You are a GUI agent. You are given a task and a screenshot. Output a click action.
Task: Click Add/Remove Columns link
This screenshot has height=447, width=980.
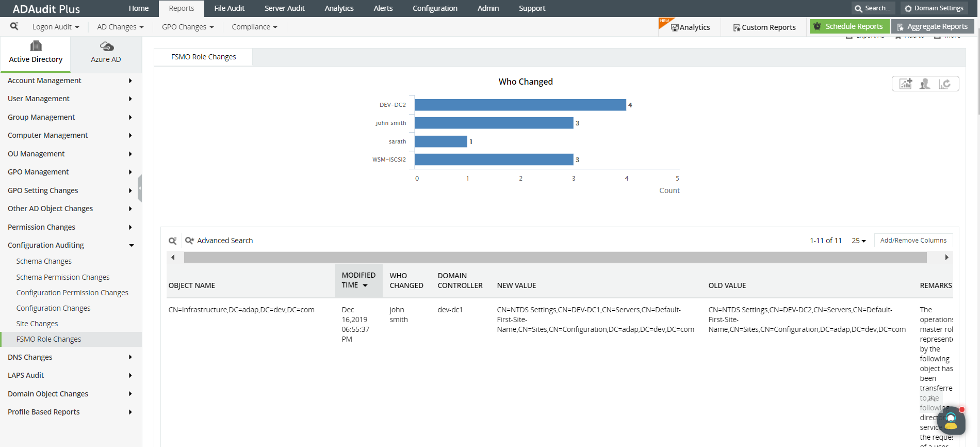tap(913, 241)
